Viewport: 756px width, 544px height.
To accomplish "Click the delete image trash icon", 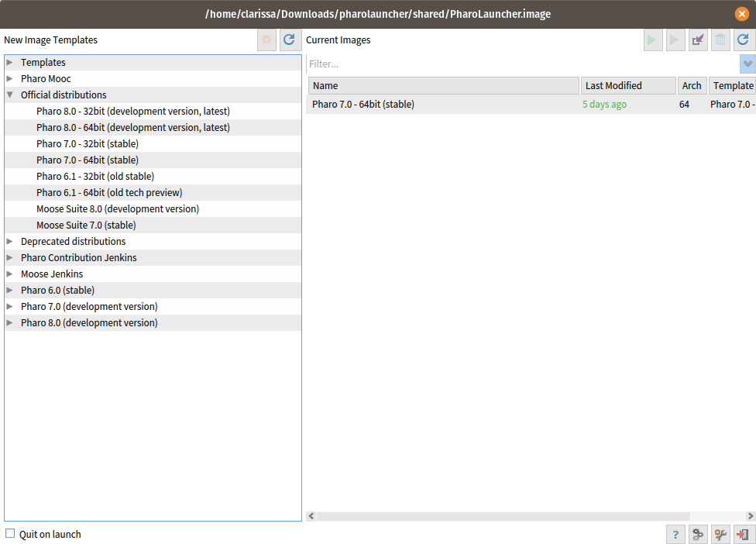I will coord(720,40).
